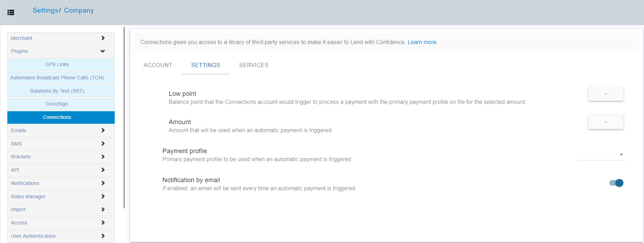Switch to the ACCOUNT tab

click(158, 65)
